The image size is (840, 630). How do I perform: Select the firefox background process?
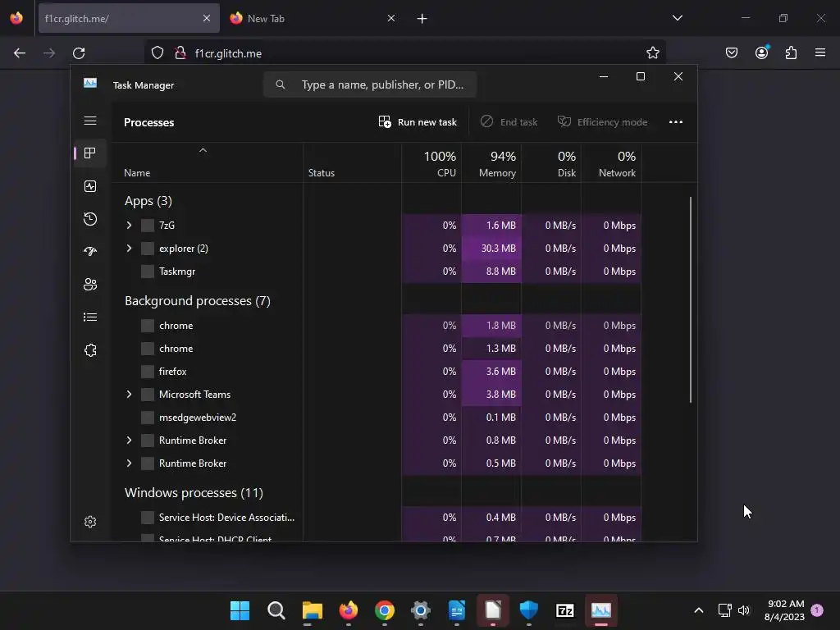click(x=376, y=372)
